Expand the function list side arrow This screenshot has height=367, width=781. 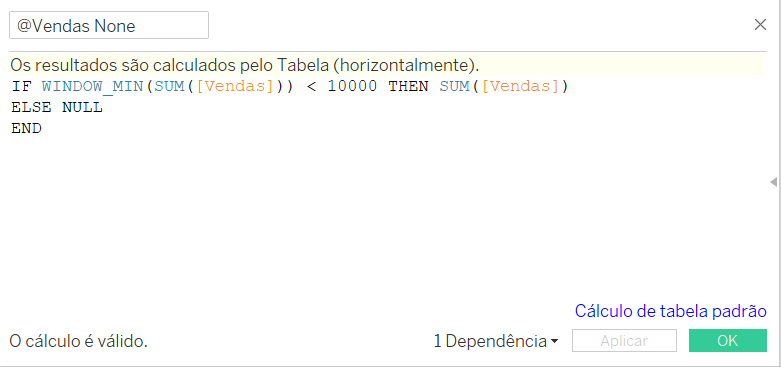point(774,182)
